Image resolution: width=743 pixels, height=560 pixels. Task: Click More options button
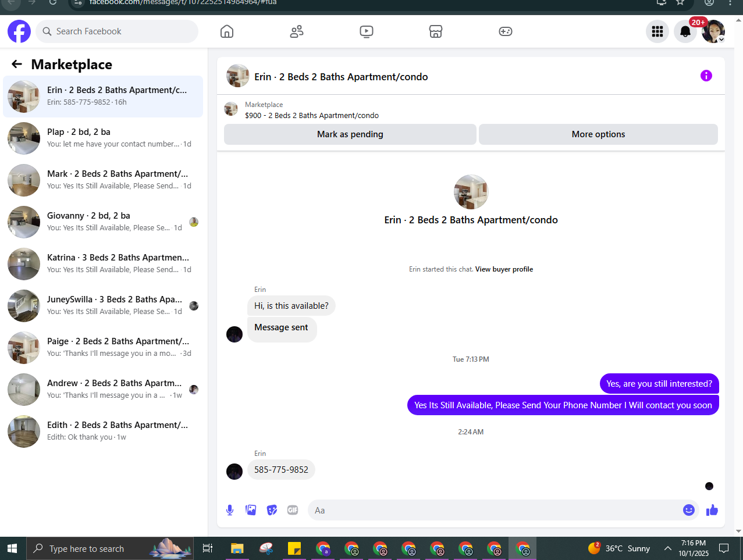pos(598,134)
